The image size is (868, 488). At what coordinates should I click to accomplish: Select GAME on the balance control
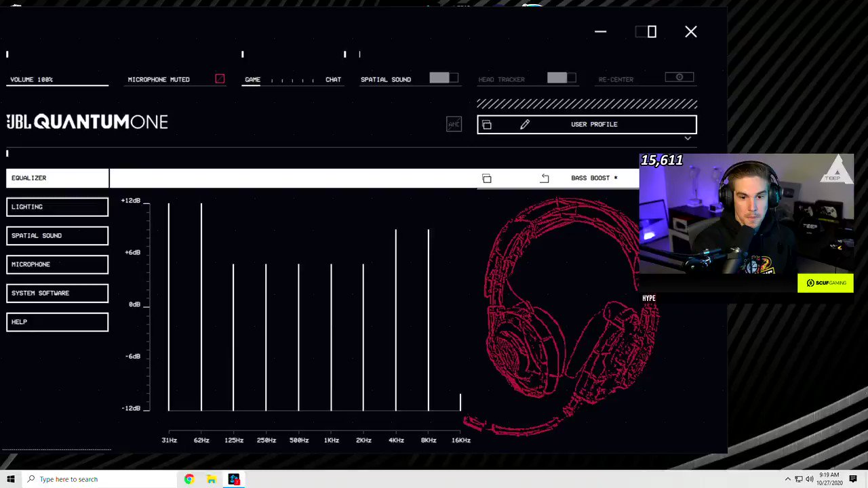(x=252, y=79)
